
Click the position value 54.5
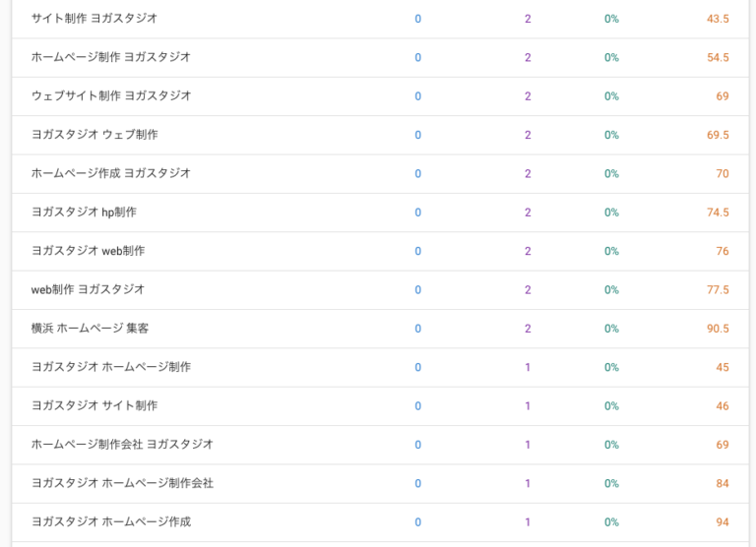(x=718, y=57)
